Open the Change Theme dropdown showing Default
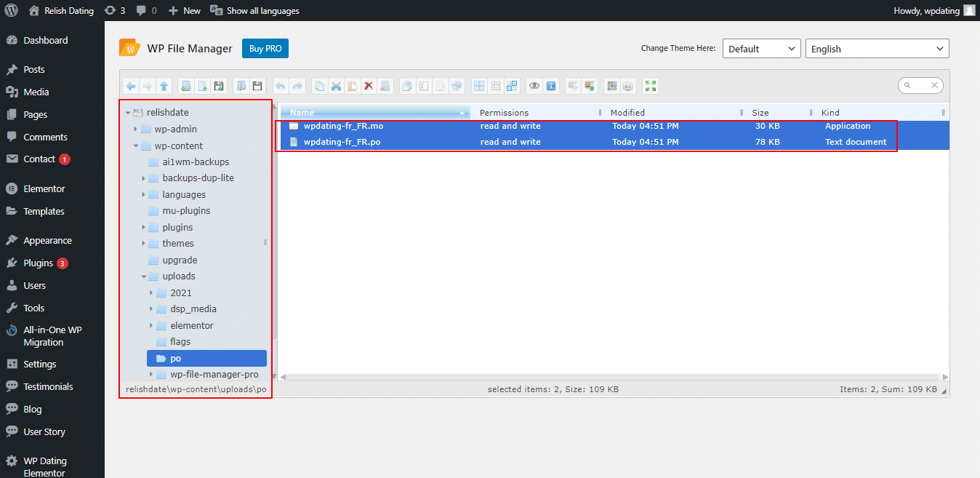 tap(762, 49)
